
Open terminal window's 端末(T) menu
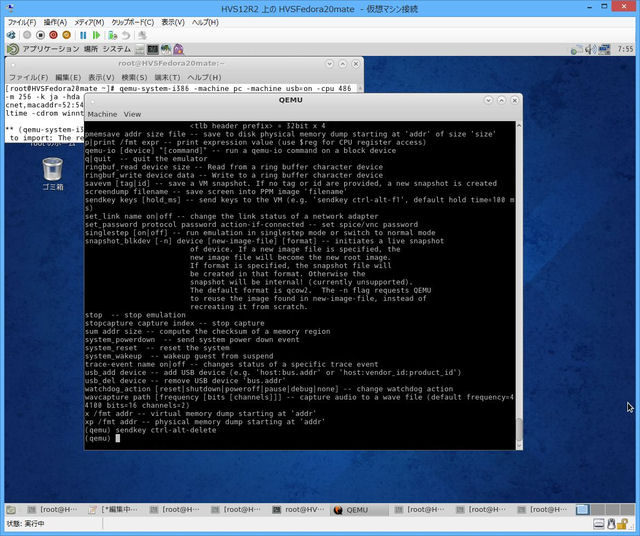tap(167, 77)
